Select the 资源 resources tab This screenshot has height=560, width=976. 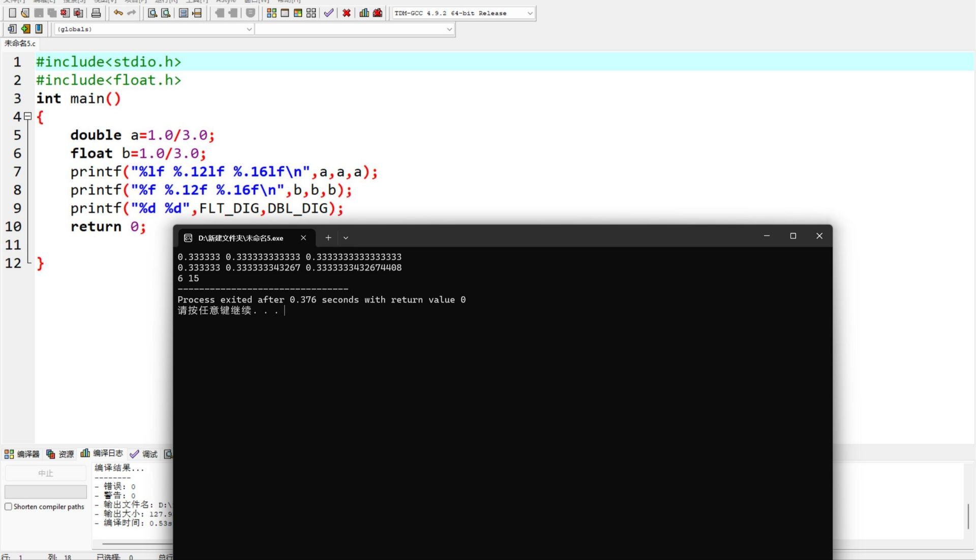pyautogui.click(x=60, y=454)
